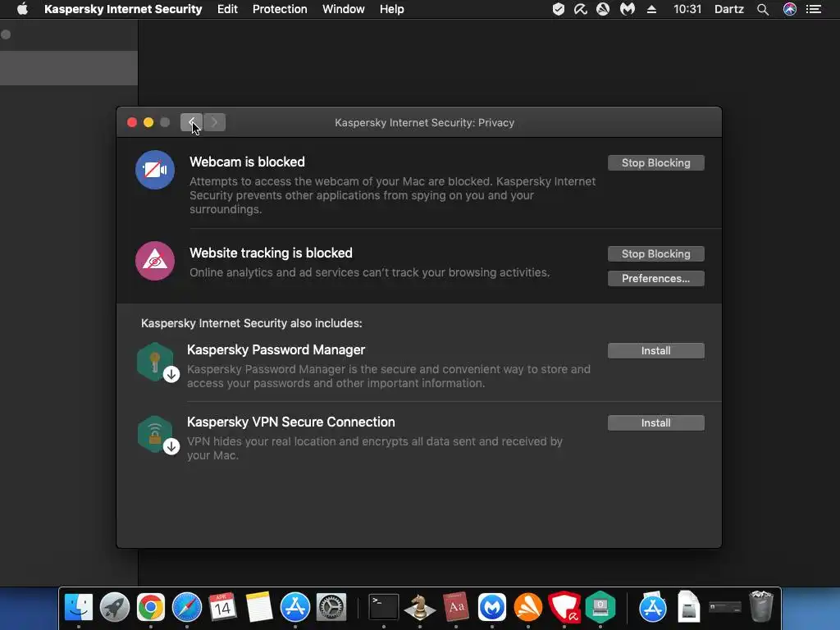Click the Kaspersky Password Manager icon
The height and width of the screenshot is (630, 840).
(x=157, y=362)
